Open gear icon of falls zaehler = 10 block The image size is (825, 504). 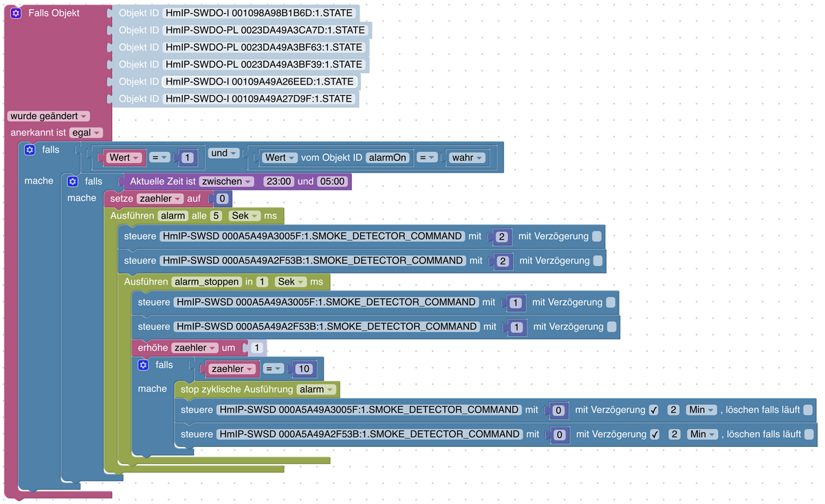(143, 364)
